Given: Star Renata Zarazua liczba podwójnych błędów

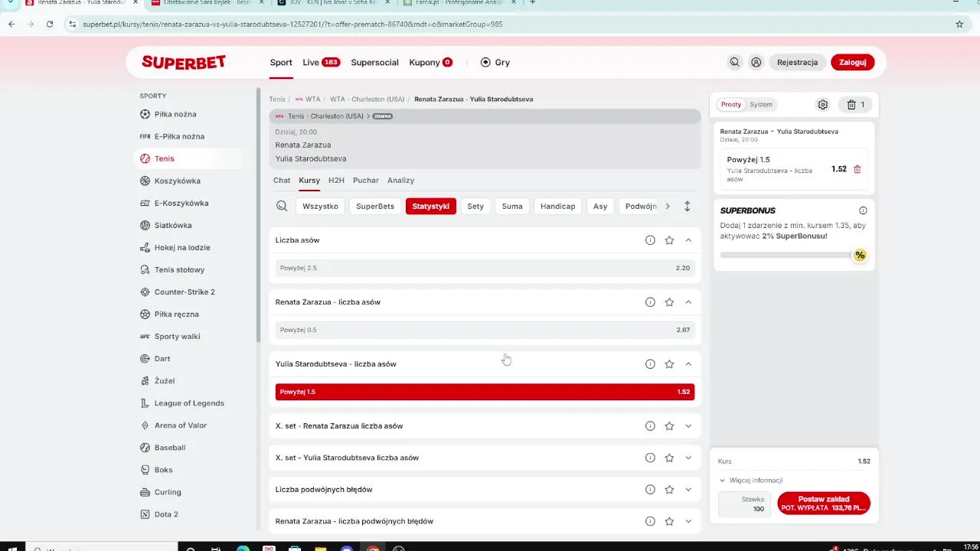Looking at the screenshot, I should pos(669,521).
